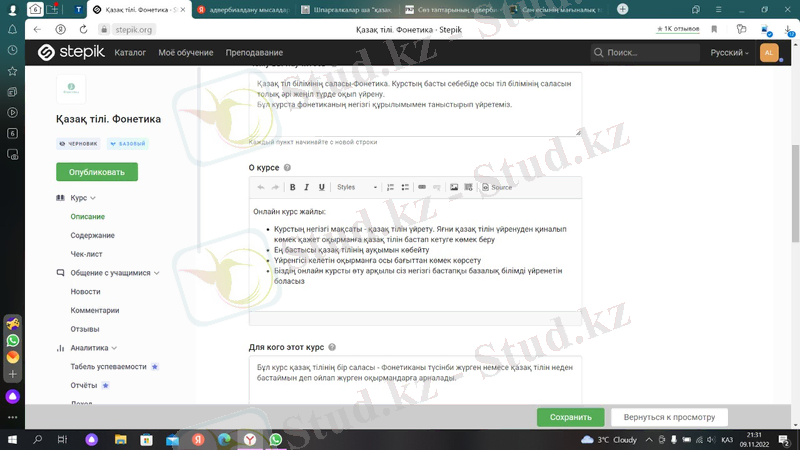Undo the last edit in the editor toolbar
This screenshot has width=800, height=450.
click(x=261, y=187)
